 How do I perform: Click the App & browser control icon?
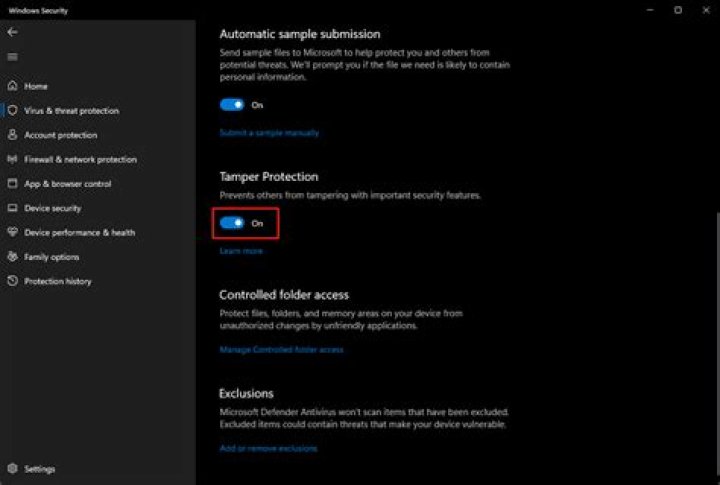(x=12, y=183)
